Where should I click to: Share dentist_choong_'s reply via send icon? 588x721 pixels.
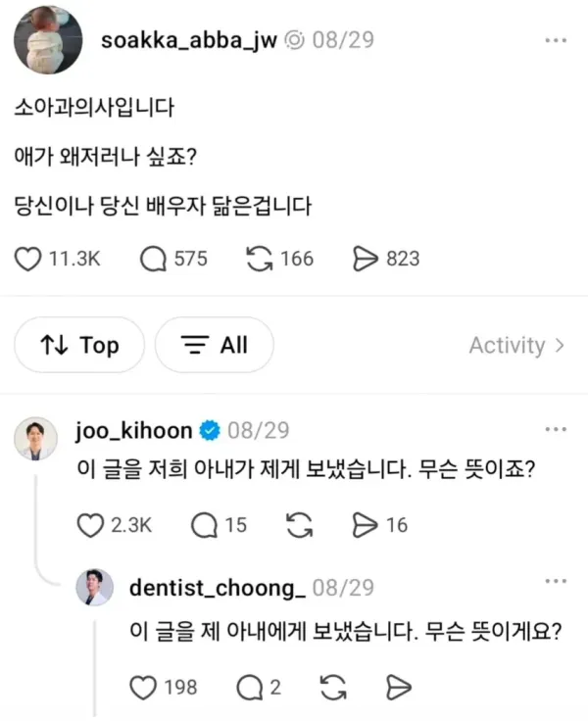(399, 688)
